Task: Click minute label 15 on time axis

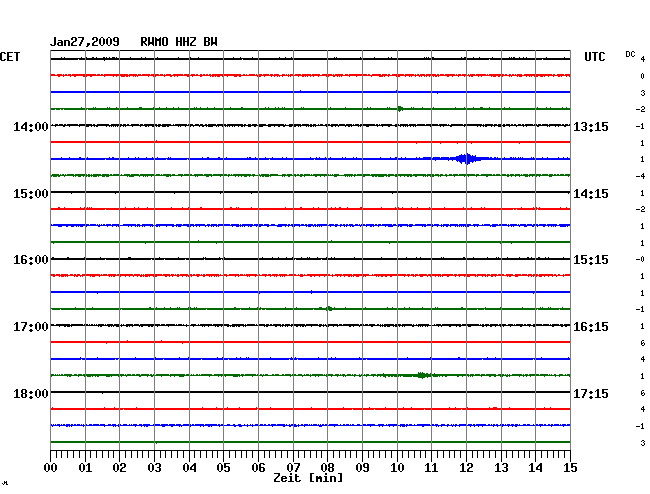Action: pyautogui.click(x=570, y=468)
